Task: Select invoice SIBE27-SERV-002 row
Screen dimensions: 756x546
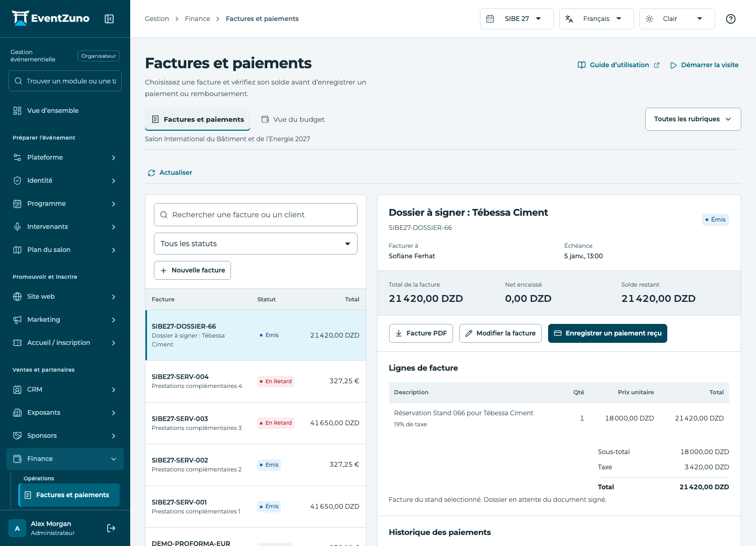Action: click(x=256, y=465)
